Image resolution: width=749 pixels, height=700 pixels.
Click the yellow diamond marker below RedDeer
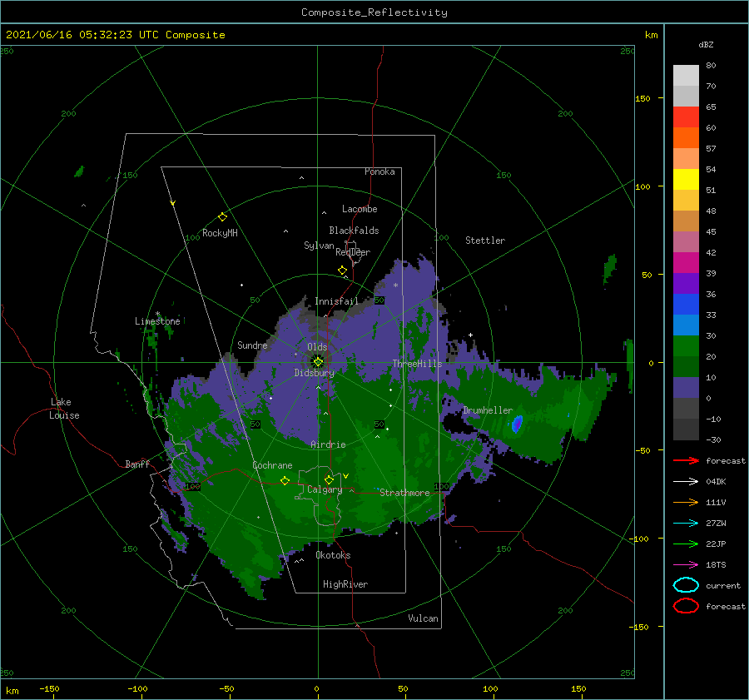tap(342, 270)
